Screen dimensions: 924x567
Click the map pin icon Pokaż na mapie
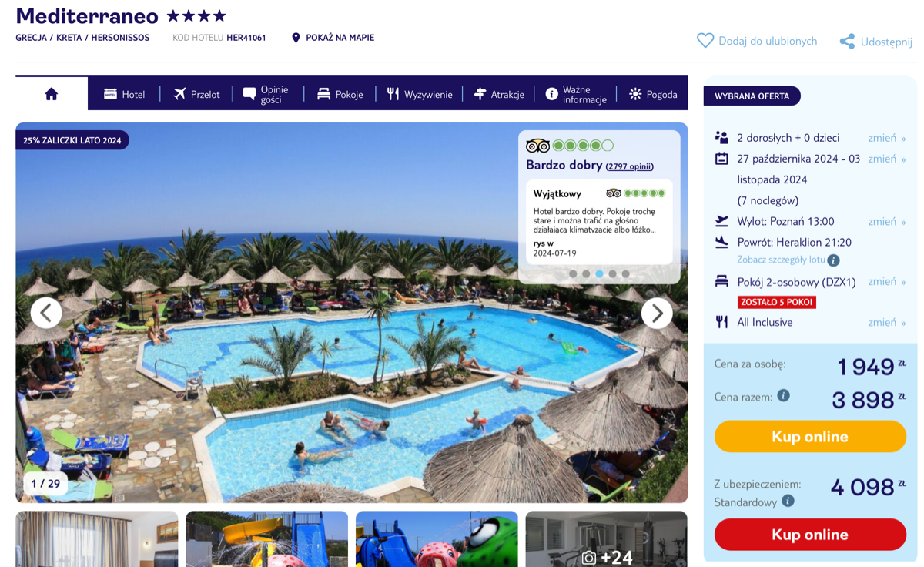coord(296,38)
